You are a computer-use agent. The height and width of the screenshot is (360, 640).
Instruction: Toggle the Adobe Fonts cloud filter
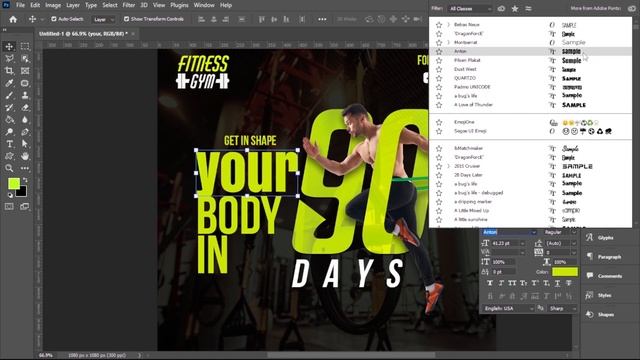coord(501,9)
